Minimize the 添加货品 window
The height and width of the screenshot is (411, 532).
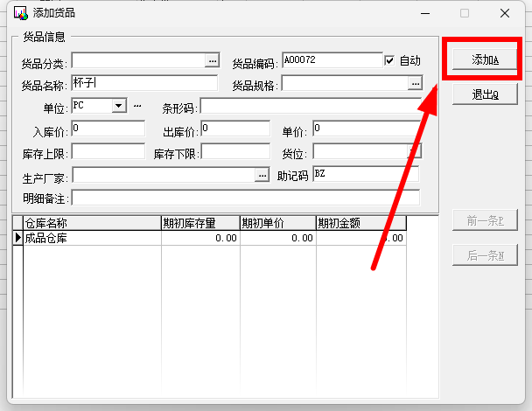tap(425, 13)
